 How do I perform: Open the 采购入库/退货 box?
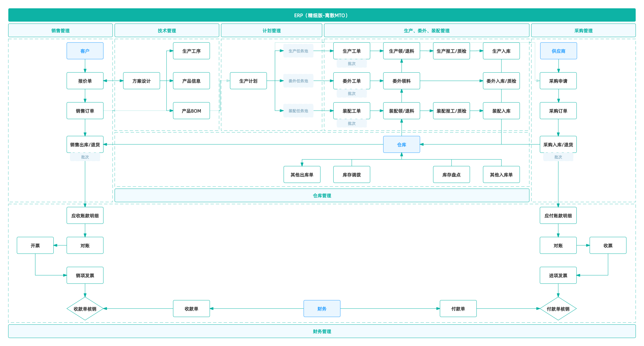558,144
